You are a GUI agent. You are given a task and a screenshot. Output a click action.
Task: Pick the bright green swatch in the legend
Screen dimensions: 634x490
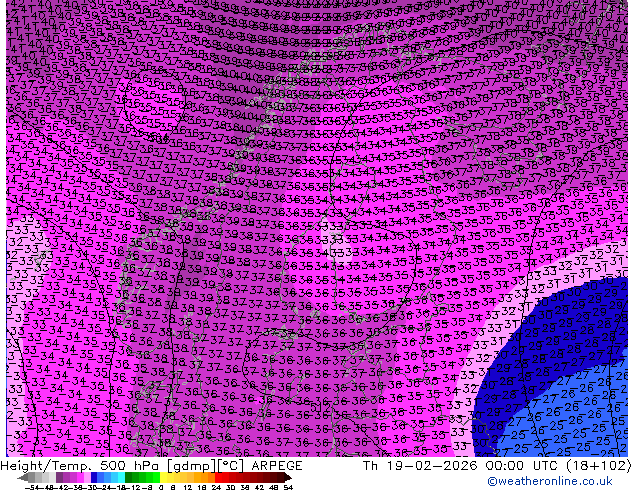point(156,477)
